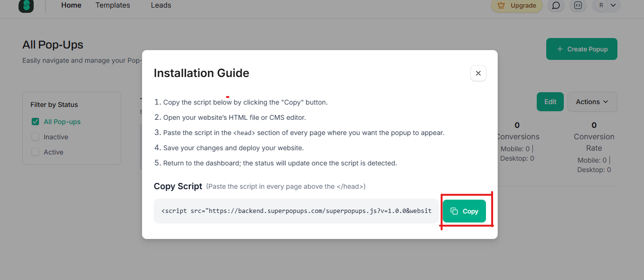Click the code installation icon near profile
The height and width of the screenshot is (280, 644).
point(578,5)
